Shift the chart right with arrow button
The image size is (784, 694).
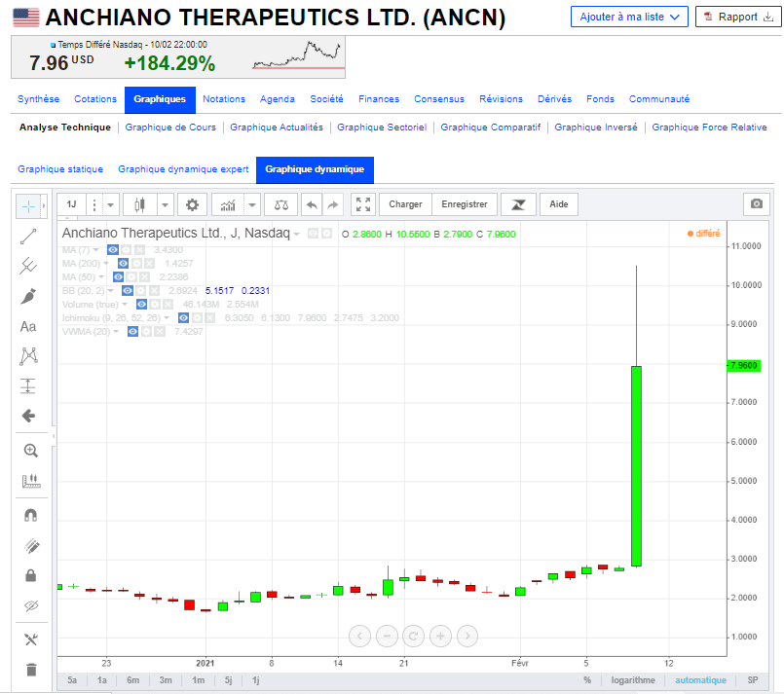(x=467, y=636)
